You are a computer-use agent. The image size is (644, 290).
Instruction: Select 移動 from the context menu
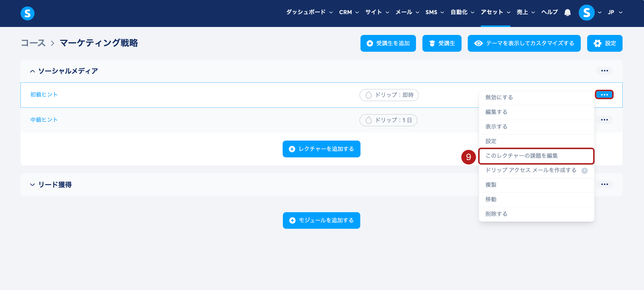pyautogui.click(x=536, y=199)
